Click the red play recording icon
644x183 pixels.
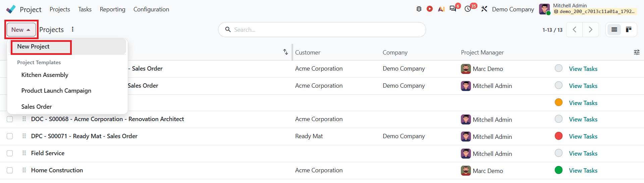pyautogui.click(x=430, y=9)
